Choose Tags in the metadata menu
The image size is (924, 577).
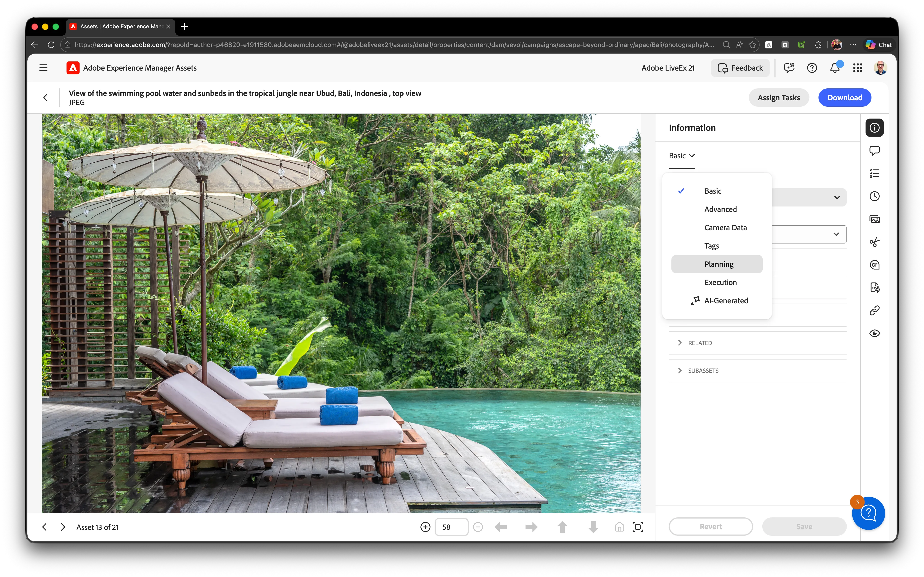click(717, 246)
